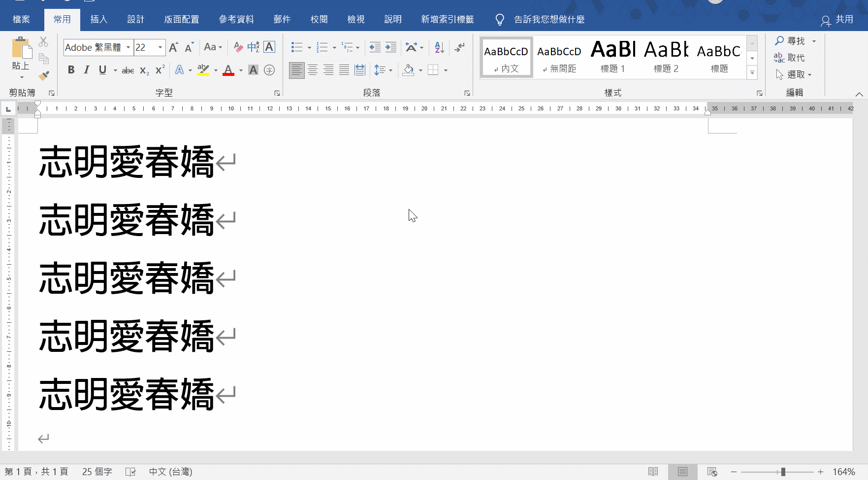Select the Format Painter brush
The width and height of the screenshot is (868, 480).
[x=43, y=75]
